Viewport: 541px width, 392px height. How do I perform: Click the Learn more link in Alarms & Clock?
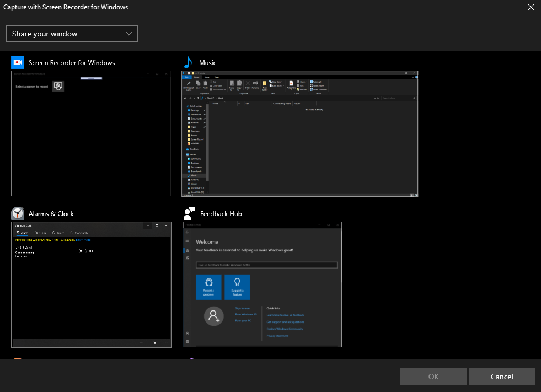coord(83,240)
